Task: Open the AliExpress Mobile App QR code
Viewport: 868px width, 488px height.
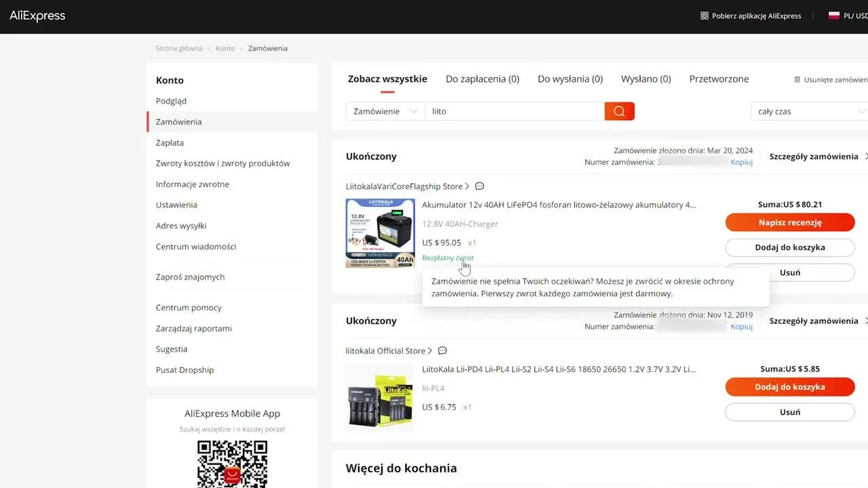Action: pos(232,464)
